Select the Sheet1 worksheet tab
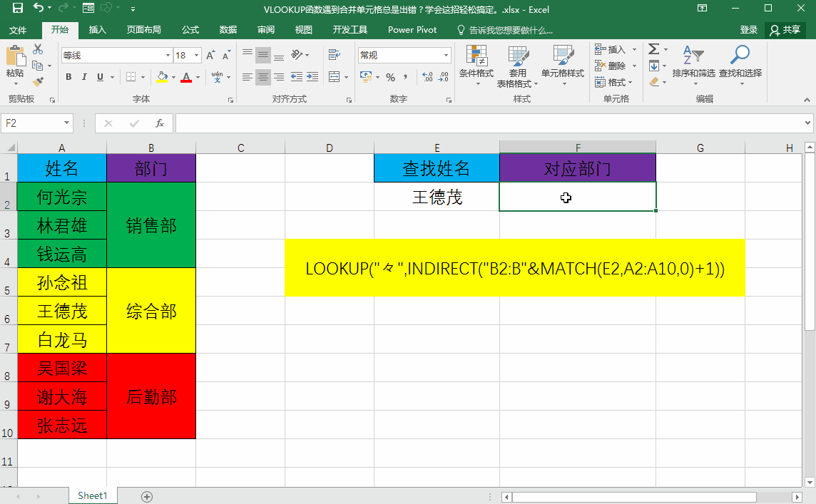The height and width of the screenshot is (504, 816). coord(92,495)
